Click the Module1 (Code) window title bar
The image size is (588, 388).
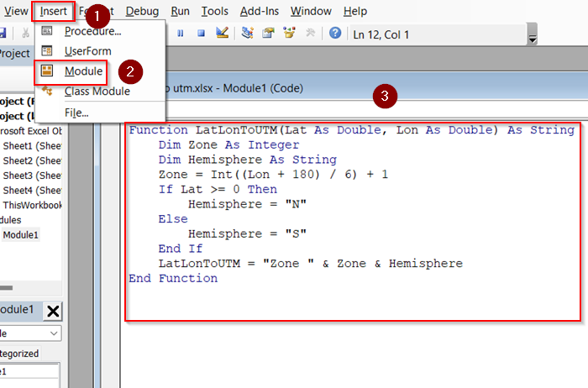click(x=375, y=88)
